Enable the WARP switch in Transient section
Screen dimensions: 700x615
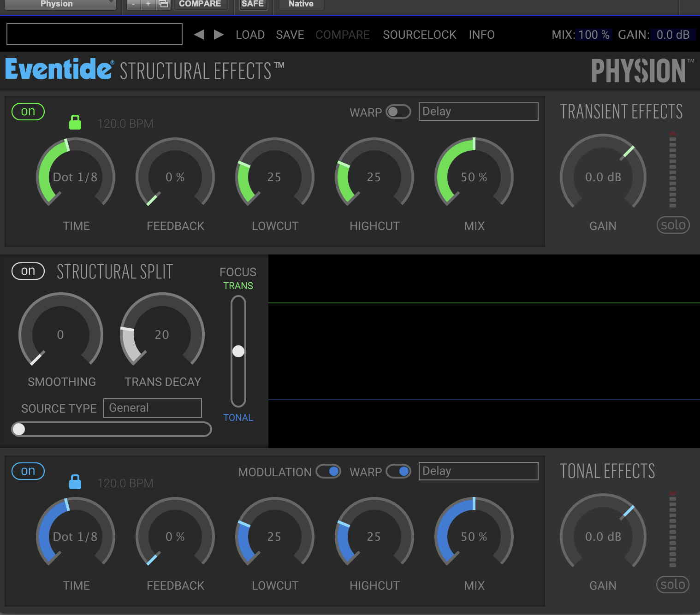398,112
